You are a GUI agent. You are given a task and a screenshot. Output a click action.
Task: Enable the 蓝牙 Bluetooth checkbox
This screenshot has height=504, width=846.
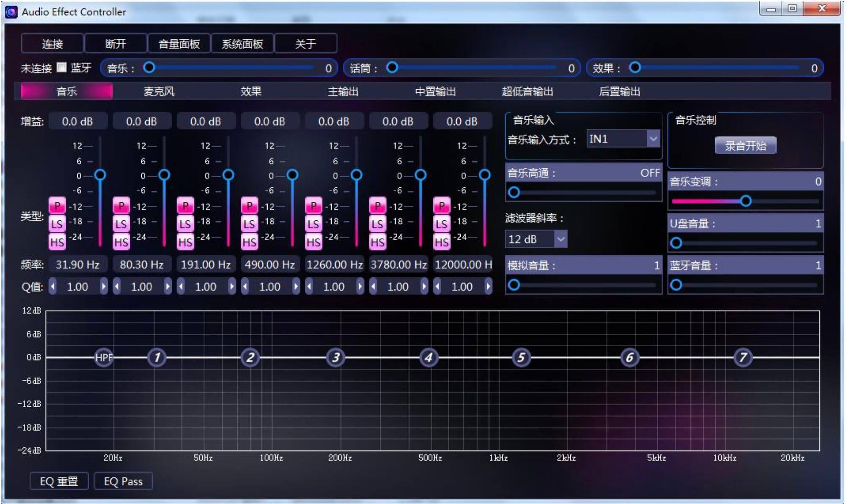[x=62, y=67]
